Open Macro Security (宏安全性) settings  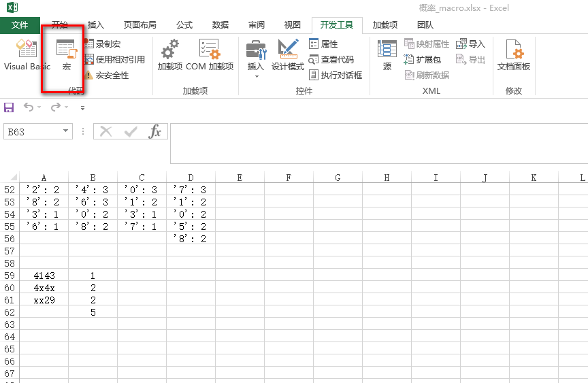106,76
